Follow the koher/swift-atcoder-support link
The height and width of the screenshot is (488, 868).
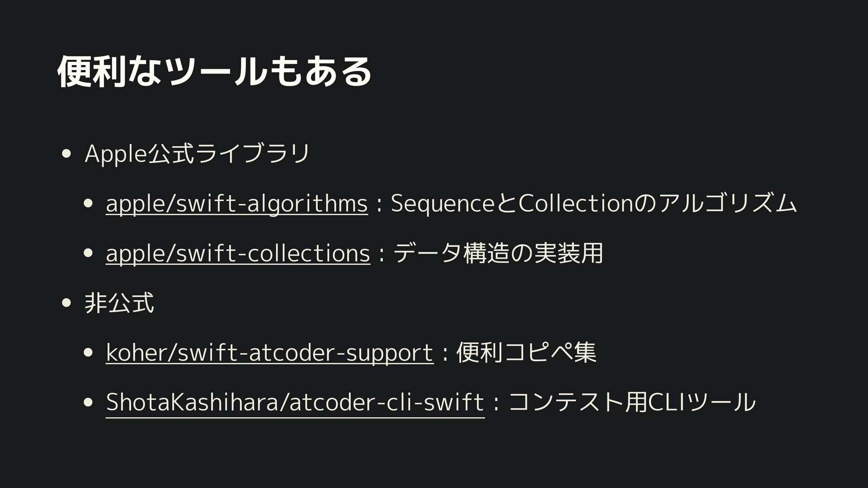269,353
